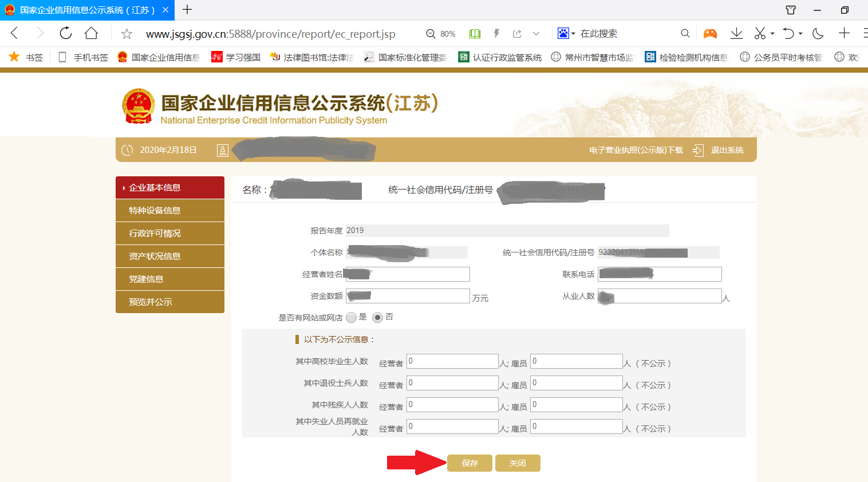Screen dimensions: 868x482
Task: Click the address bar URL
Action: [x=270, y=34]
